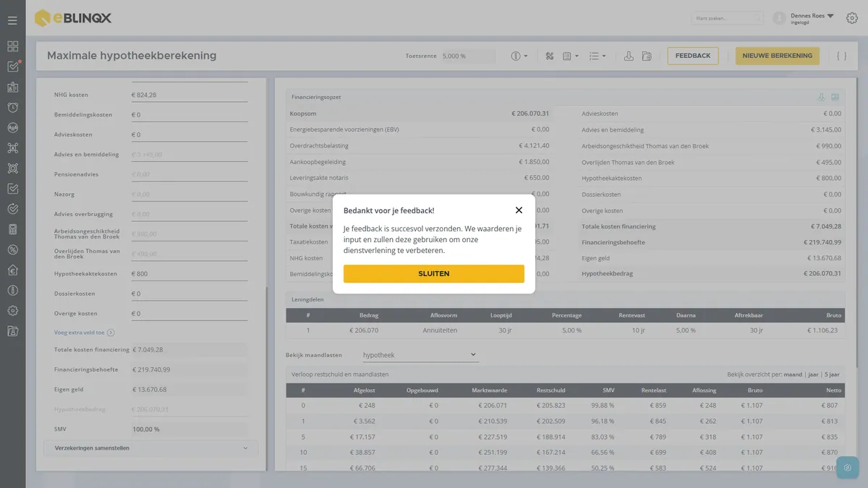Screen dimensions: 868x488
Task: Click the Dossierkosten input field
Action: click(x=190, y=294)
